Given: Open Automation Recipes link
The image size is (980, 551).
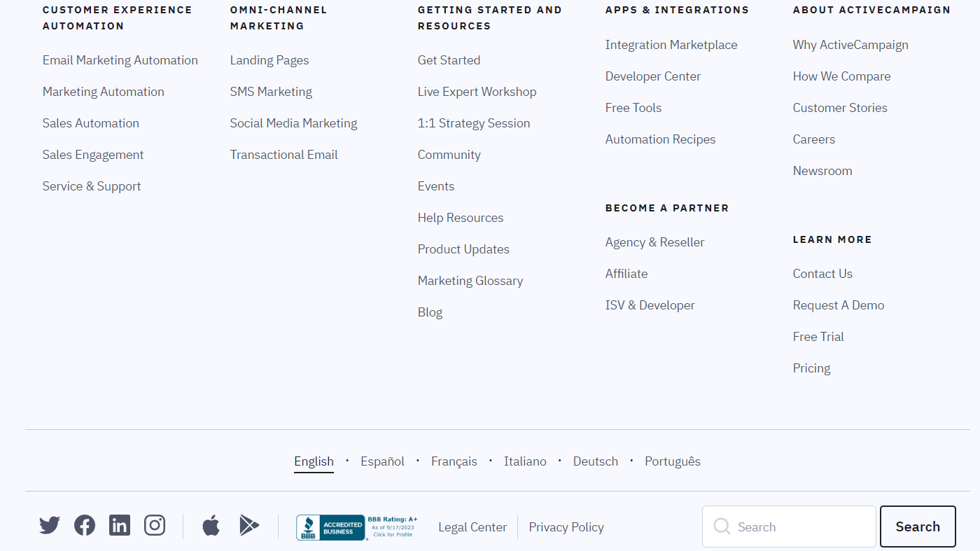Looking at the screenshot, I should click(661, 139).
